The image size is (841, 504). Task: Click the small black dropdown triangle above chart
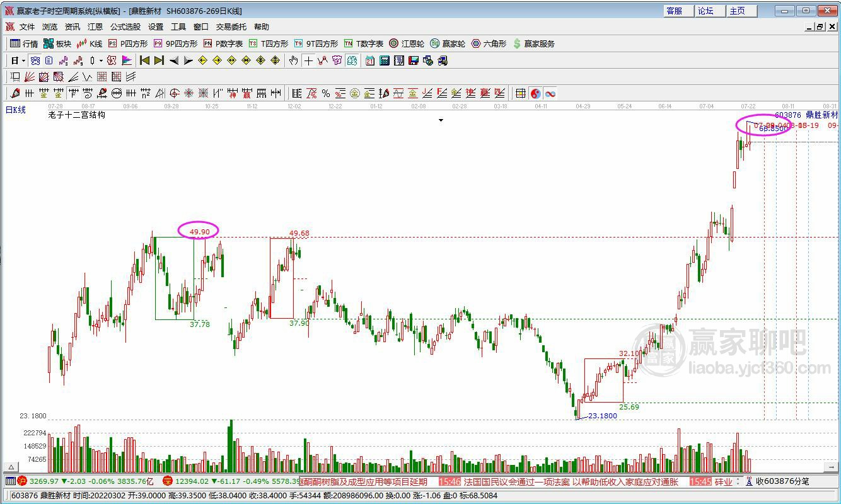pyautogui.click(x=441, y=120)
